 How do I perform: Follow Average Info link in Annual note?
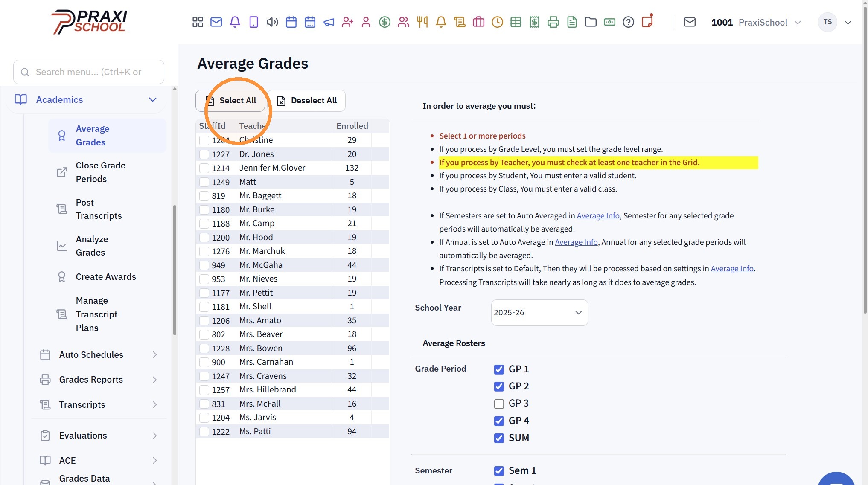coord(576,242)
